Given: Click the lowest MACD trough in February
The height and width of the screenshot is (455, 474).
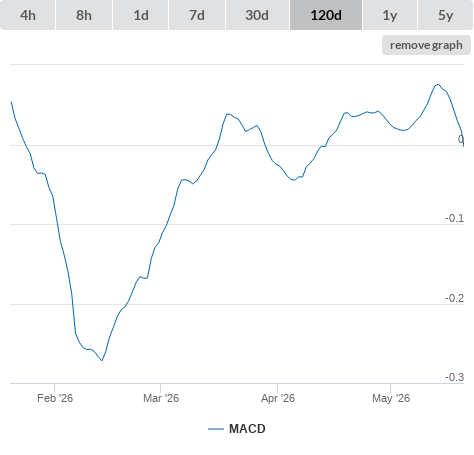Looking at the screenshot, I should [102, 360].
